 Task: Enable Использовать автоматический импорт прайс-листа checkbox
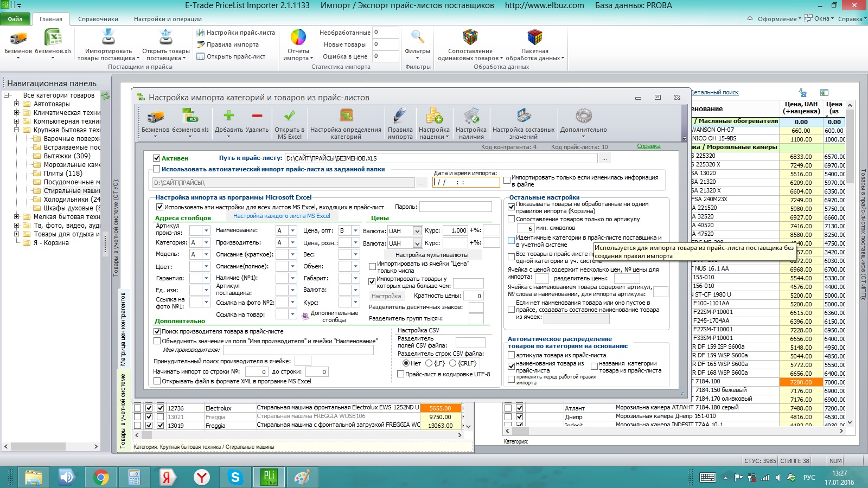pos(157,169)
